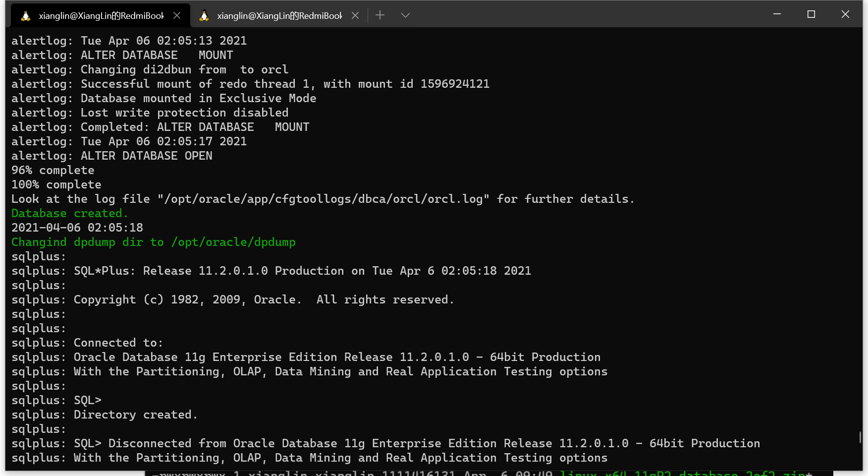This screenshot has width=868, height=476.
Task: Click the Linux penguin icon on first tab
Action: click(26, 16)
